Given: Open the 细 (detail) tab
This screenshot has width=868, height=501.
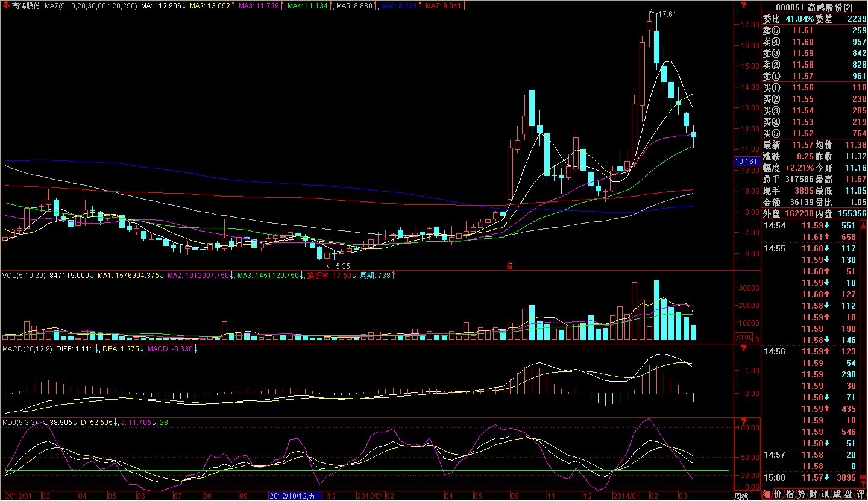Looking at the screenshot, I should [x=767, y=494].
